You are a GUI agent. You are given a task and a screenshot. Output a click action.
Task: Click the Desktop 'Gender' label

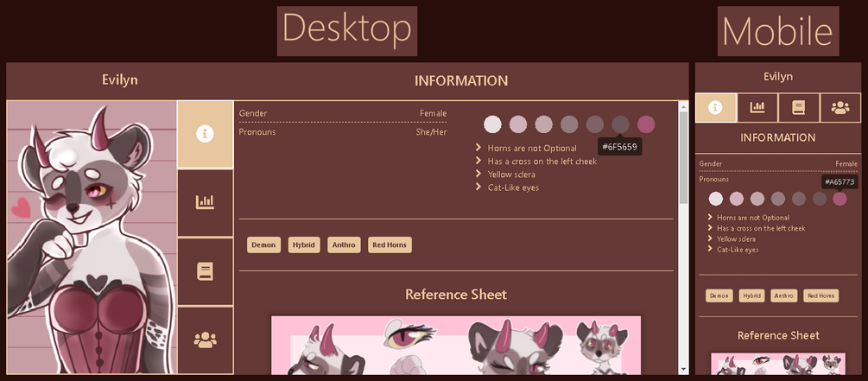(253, 113)
